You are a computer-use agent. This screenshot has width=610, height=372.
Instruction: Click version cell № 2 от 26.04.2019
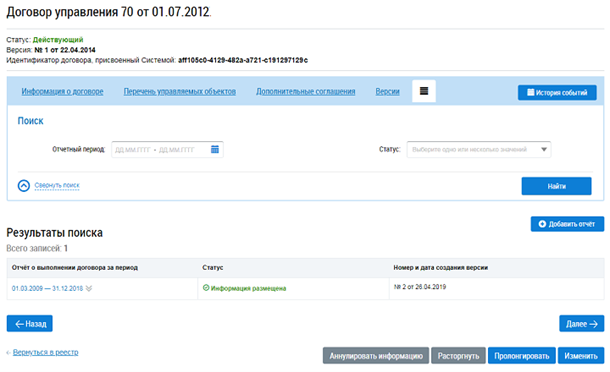[420, 287]
